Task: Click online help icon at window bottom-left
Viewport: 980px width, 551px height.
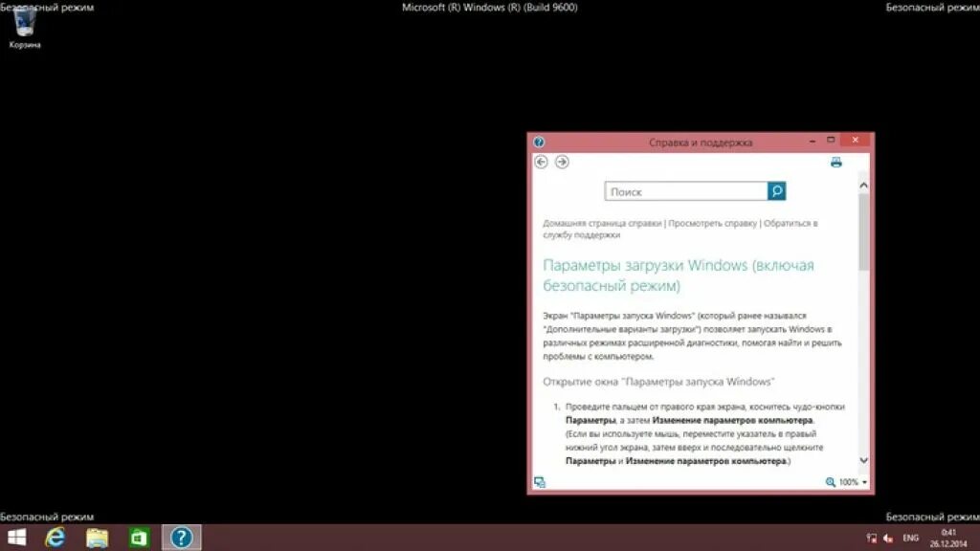Action: (x=540, y=482)
